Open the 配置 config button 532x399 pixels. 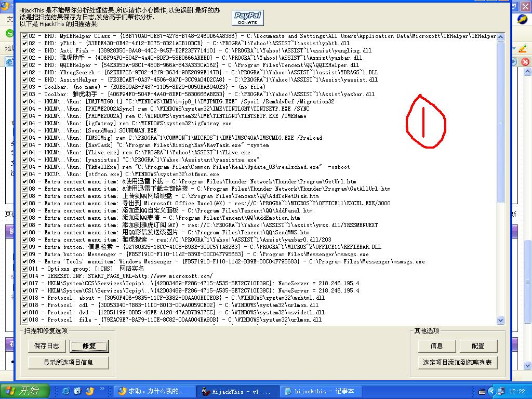tap(478, 345)
